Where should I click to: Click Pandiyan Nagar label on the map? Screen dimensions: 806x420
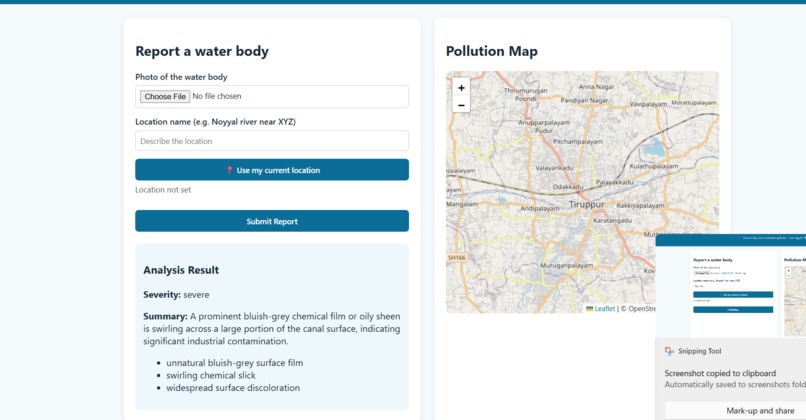pyautogui.click(x=584, y=100)
